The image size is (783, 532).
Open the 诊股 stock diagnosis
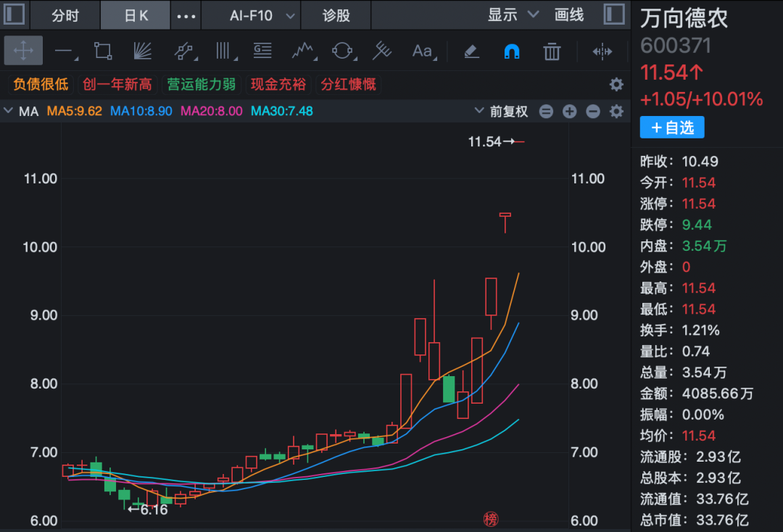[336, 15]
